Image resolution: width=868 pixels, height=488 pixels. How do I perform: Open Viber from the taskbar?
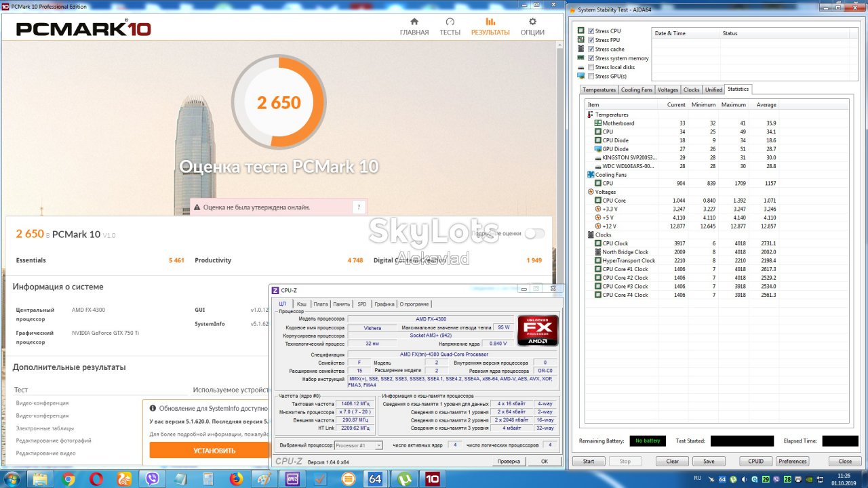pyautogui.click(x=153, y=479)
